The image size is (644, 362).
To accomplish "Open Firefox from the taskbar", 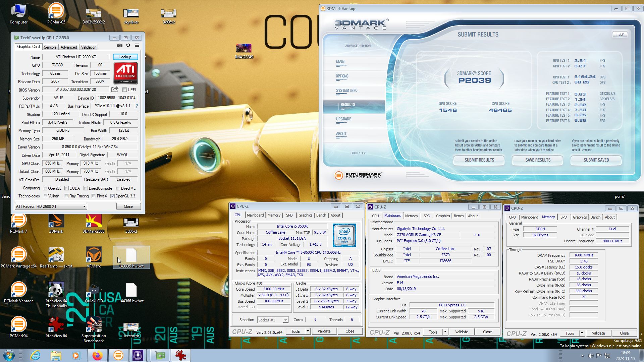I will tap(97, 355).
